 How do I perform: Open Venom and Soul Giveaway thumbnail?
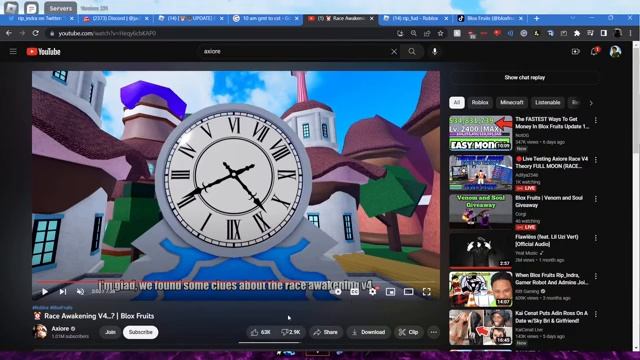[480, 211]
